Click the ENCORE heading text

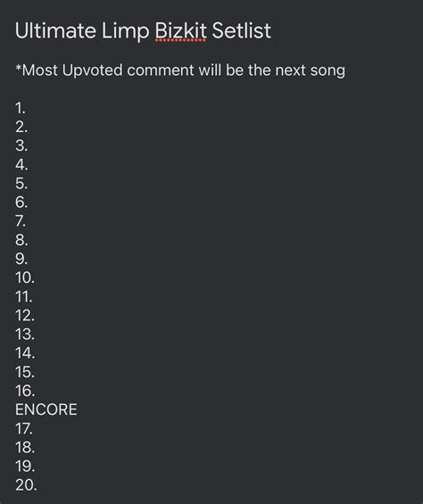[46, 409]
